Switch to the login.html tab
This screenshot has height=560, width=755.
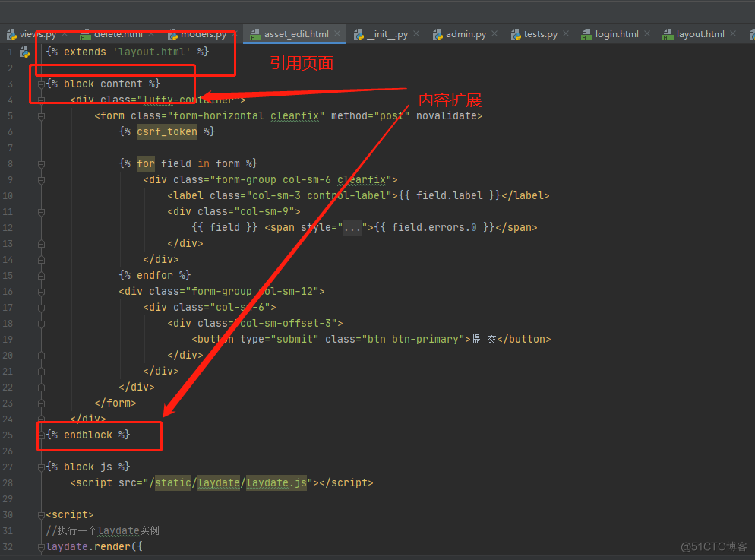pyautogui.click(x=617, y=34)
